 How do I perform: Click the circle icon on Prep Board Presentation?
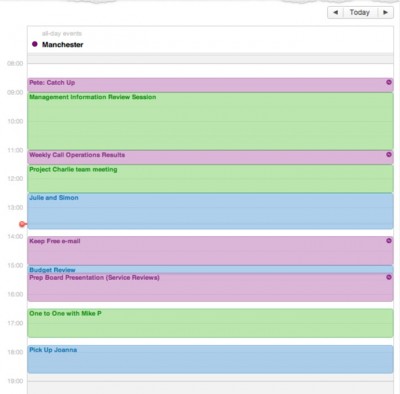click(x=389, y=277)
